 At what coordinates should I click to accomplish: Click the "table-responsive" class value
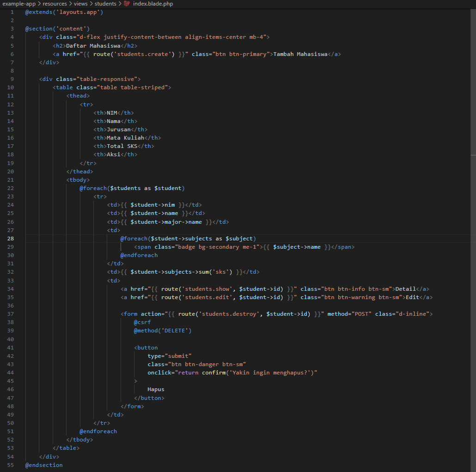pos(107,79)
